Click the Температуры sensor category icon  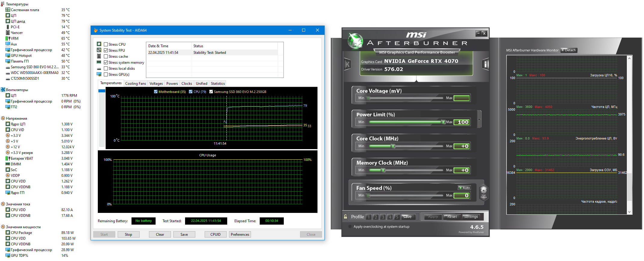click(x=3, y=4)
